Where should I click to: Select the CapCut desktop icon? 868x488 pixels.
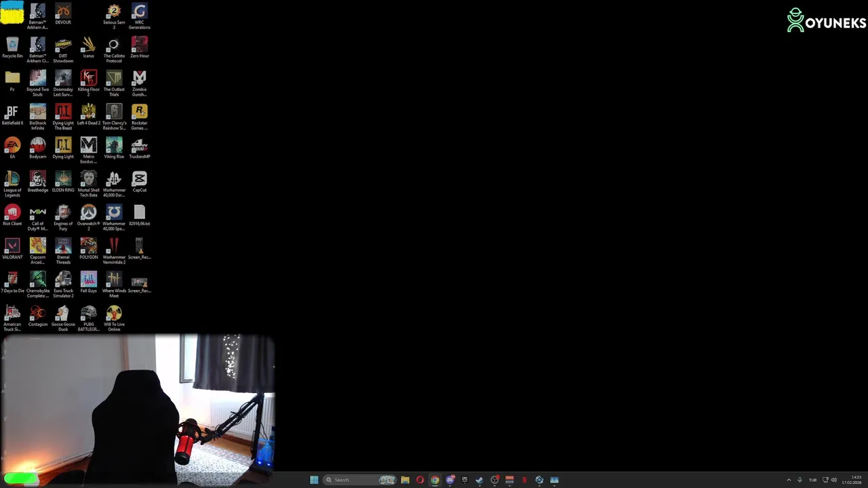point(139,182)
